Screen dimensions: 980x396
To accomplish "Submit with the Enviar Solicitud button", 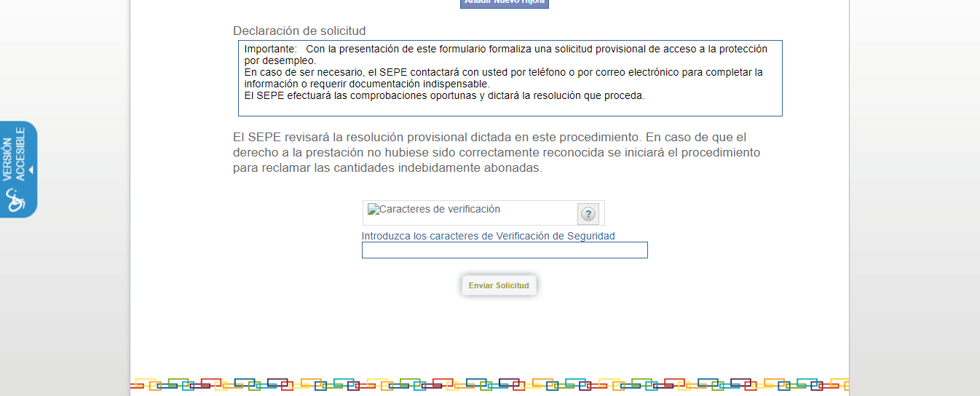I will click(499, 285).
